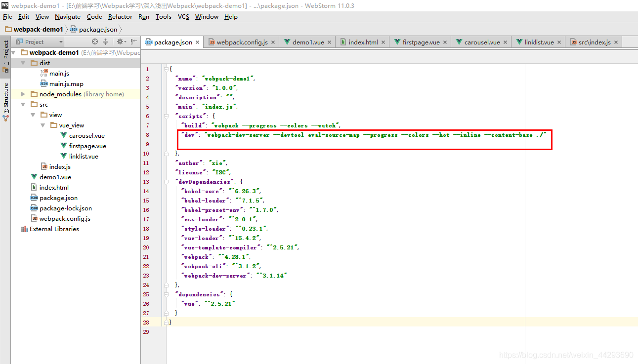Hide the Project panel with the arrow icon
The image size is (638, 364).
tap(133, 42)
